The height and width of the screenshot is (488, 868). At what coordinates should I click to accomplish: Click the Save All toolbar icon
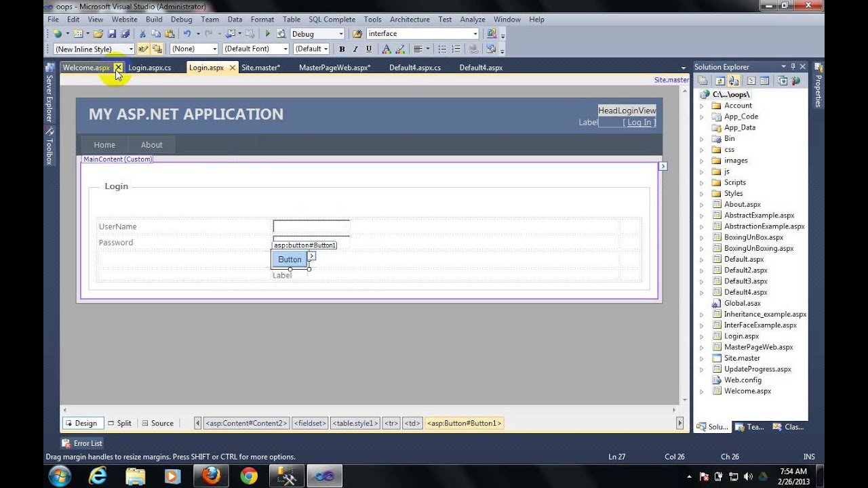[x=125, y=34]
